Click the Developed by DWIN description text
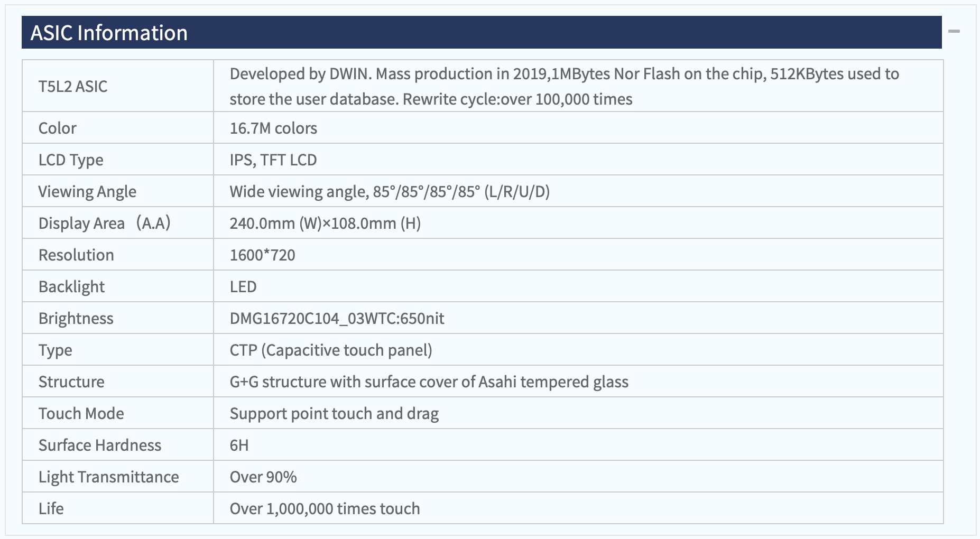 coord(564,86)
